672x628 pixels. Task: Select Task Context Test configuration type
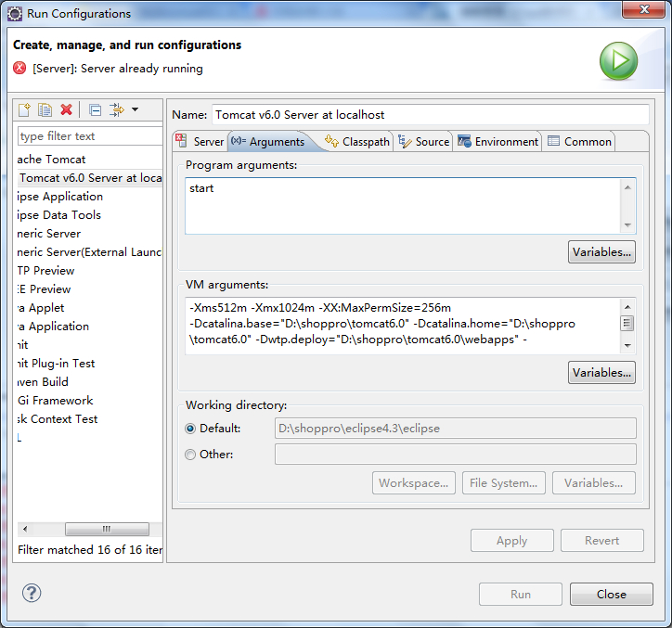[58, 419]
